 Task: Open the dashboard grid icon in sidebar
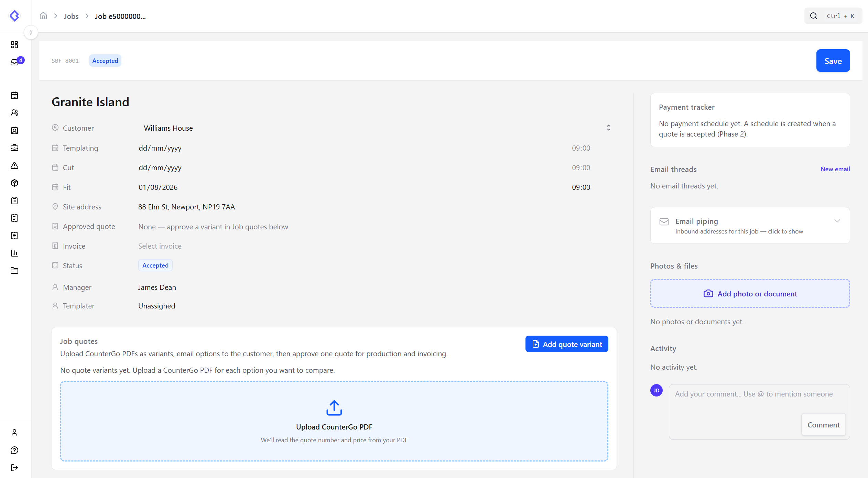pyautogui.click(x=14, y=45)
